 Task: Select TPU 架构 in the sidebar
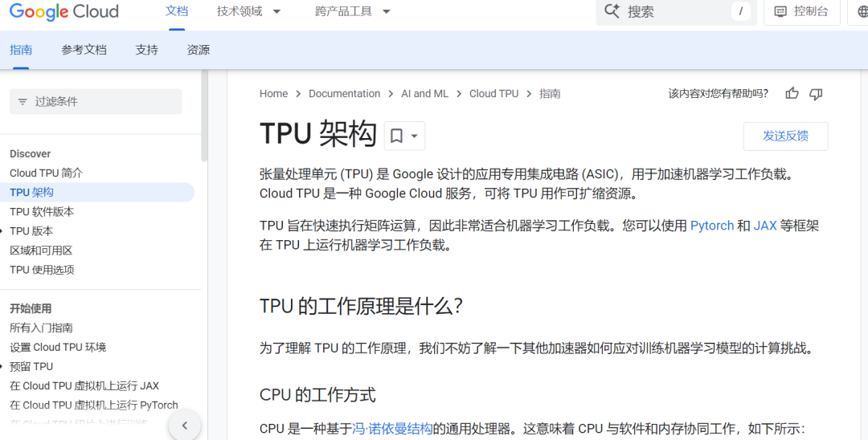coord(31,193)
